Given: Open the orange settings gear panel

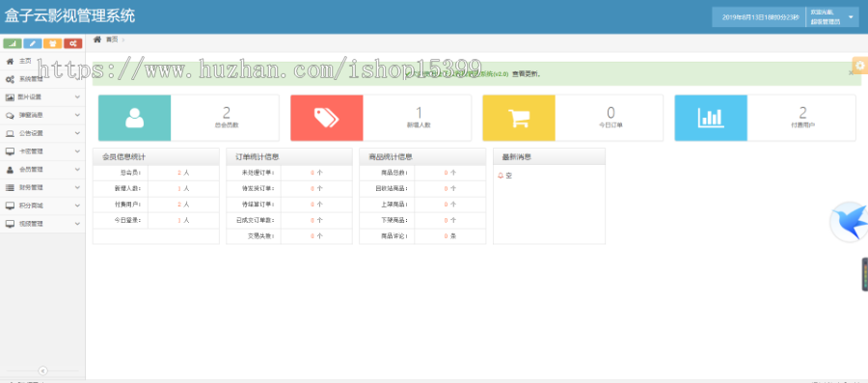Looking at the screenshot, I should tap(859, 66).
